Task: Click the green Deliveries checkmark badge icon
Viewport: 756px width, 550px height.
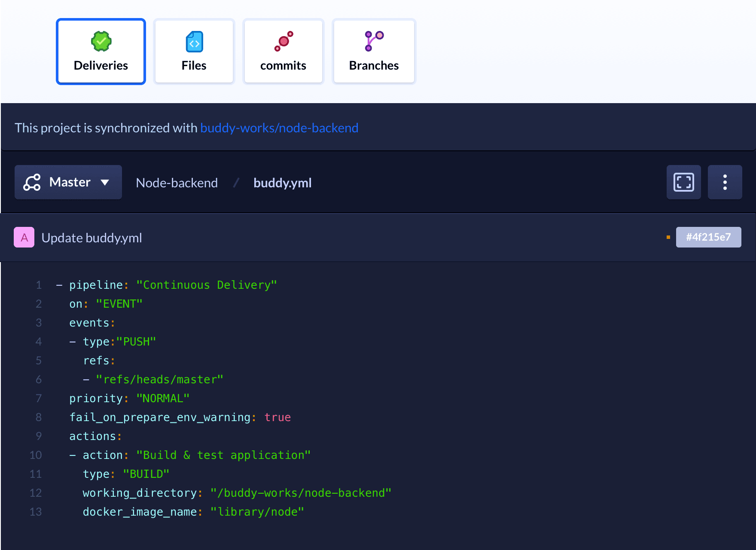Action: coord(101,42)
